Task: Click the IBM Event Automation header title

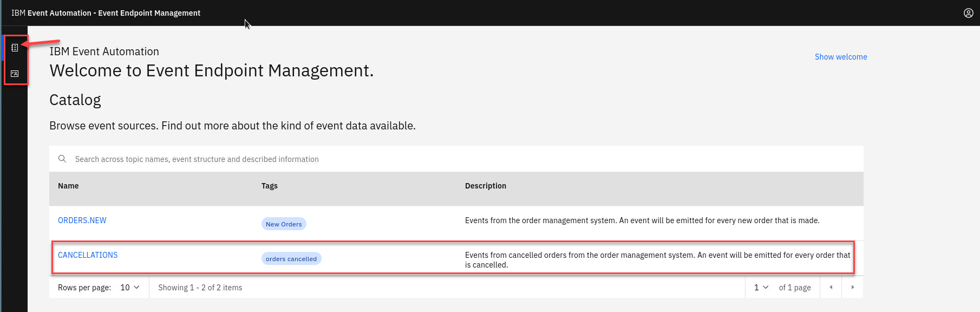Action: tap(106, 13)
